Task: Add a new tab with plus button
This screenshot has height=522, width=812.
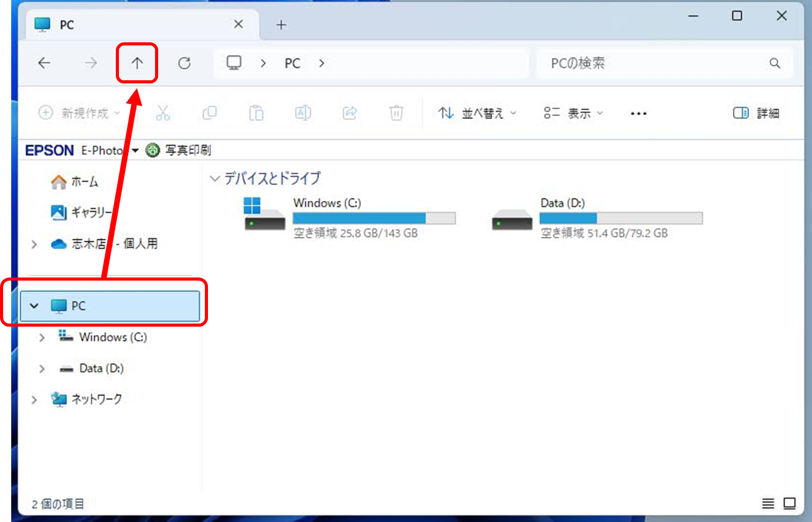Action: click(281, 24)
